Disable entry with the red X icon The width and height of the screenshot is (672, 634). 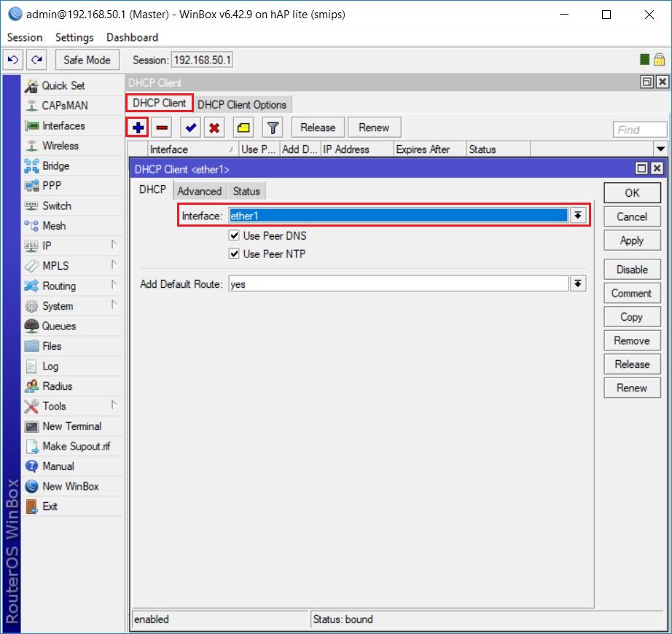[x=214, y=128]
